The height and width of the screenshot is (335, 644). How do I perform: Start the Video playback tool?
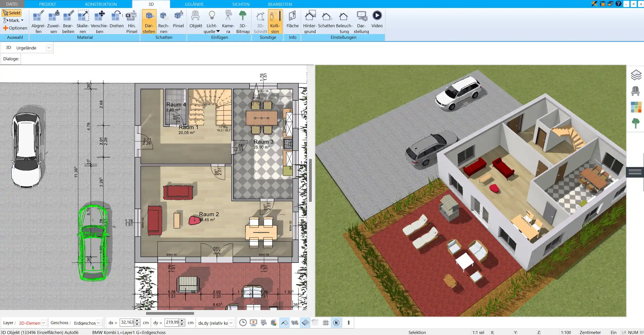tap(377, 19)
